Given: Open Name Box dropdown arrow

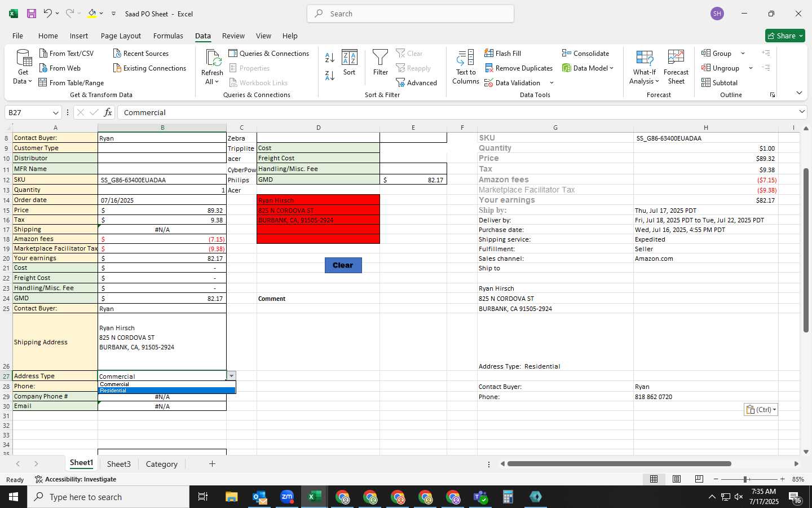Looking at the screenshot, I should coord(55,112).
